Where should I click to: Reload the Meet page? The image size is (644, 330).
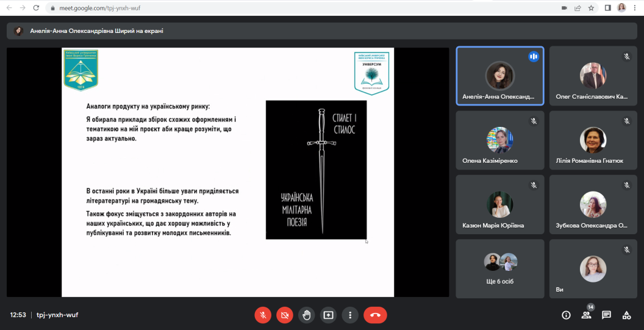coord(36,8)
